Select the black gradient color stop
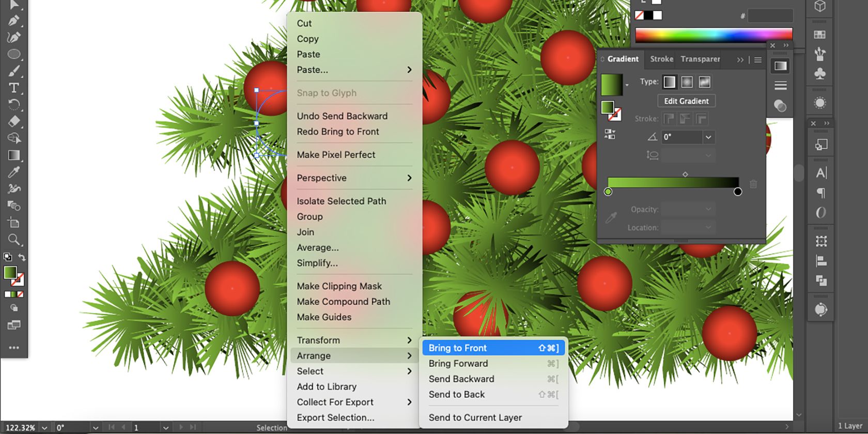Image resolution: width=868 pixels, height=434 pixels. pos(737,192)
